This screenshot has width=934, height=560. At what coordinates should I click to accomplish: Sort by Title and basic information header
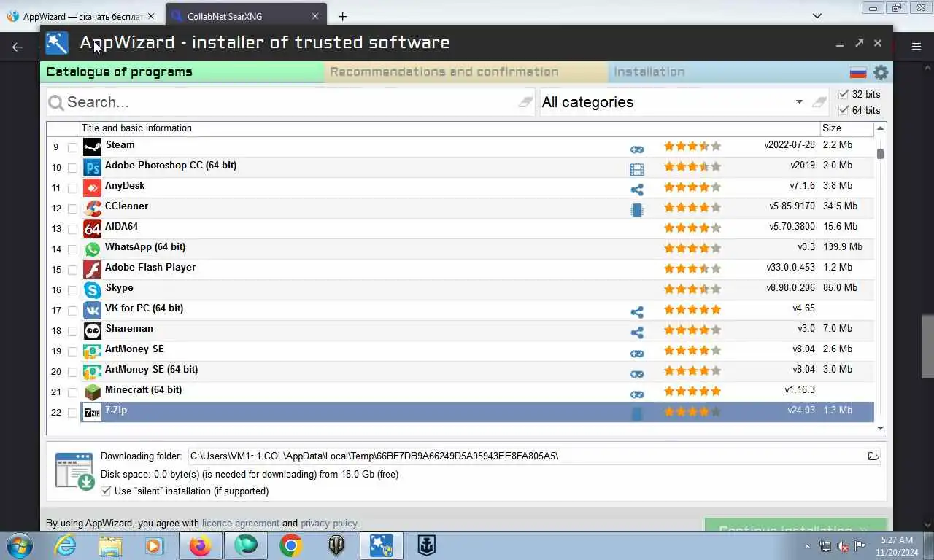click(x=449, y=128)
